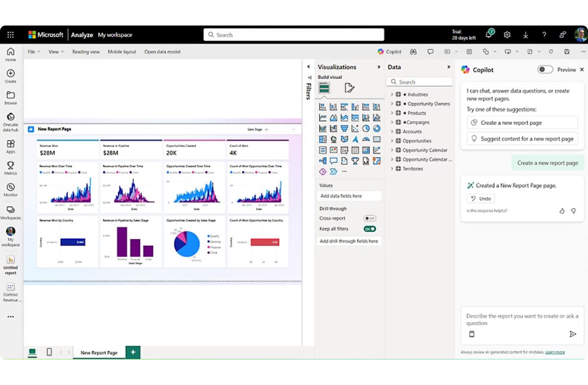Expand the Products table
588x385 pixels.
pos(392,113)
